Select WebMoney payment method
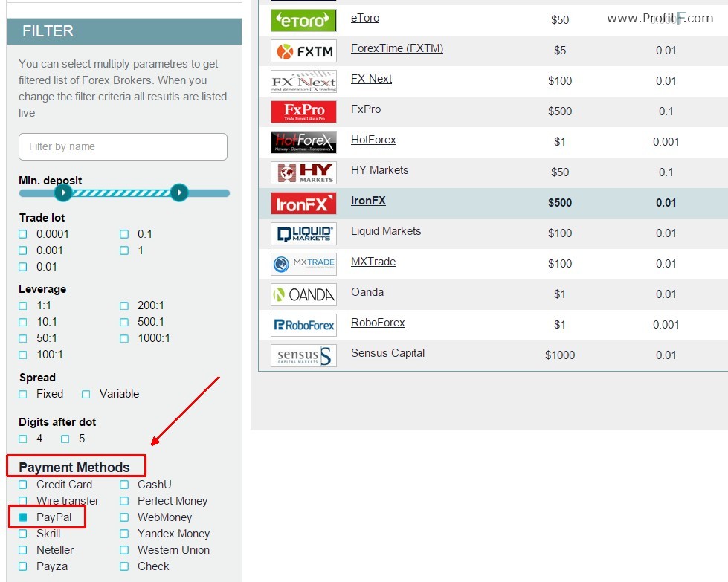The width and height of the screenshot is (728, 582). point(124,517)
